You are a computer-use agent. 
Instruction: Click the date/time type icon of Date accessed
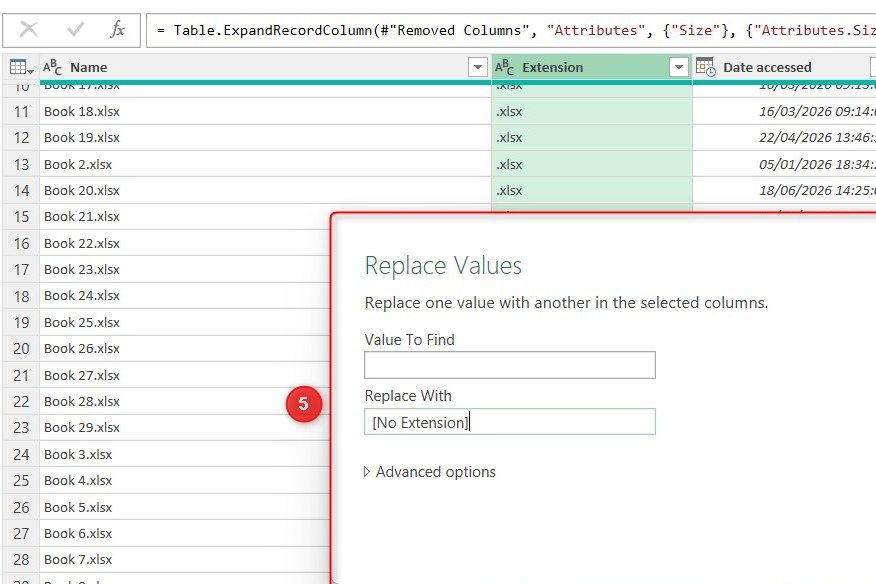[706, 68]
